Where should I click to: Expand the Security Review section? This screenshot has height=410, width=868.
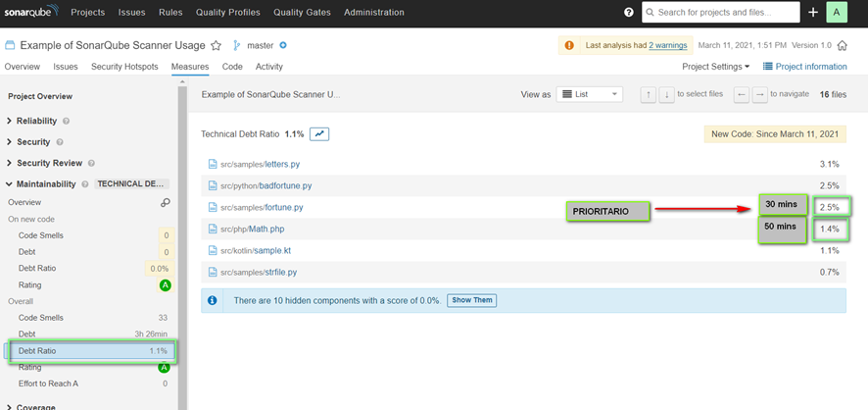click(x=50, y=164)
